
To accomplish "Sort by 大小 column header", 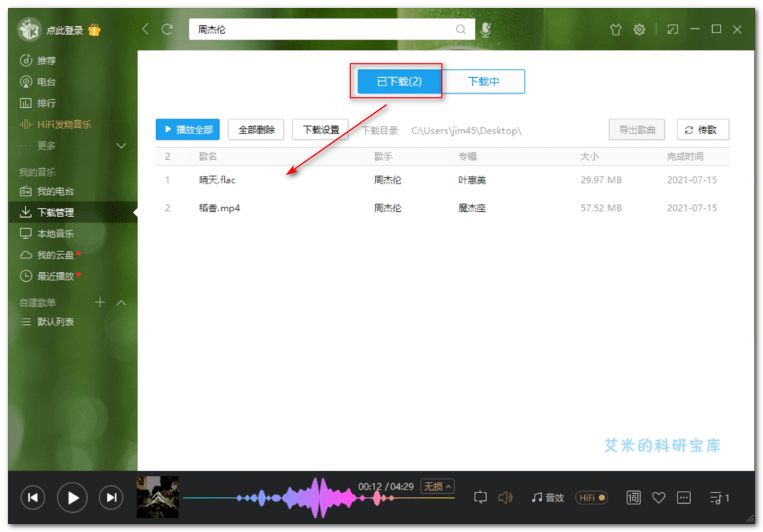I will [589, 156].
